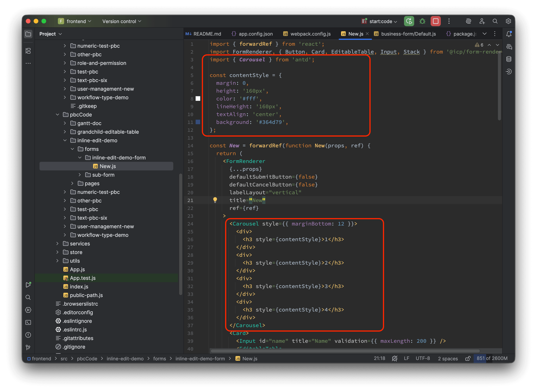
Task: Switch to the package.json tab
Action: (461, 34)
